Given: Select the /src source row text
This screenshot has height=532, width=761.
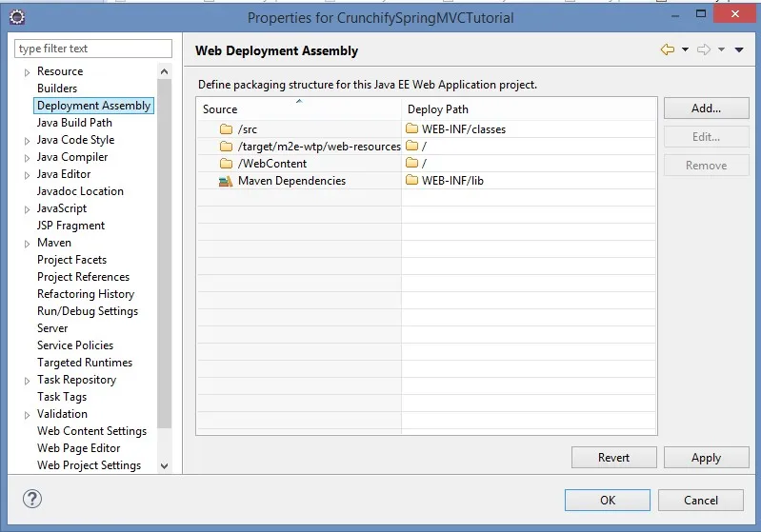Looking at the screenshot, I should [x=248, y=129].
